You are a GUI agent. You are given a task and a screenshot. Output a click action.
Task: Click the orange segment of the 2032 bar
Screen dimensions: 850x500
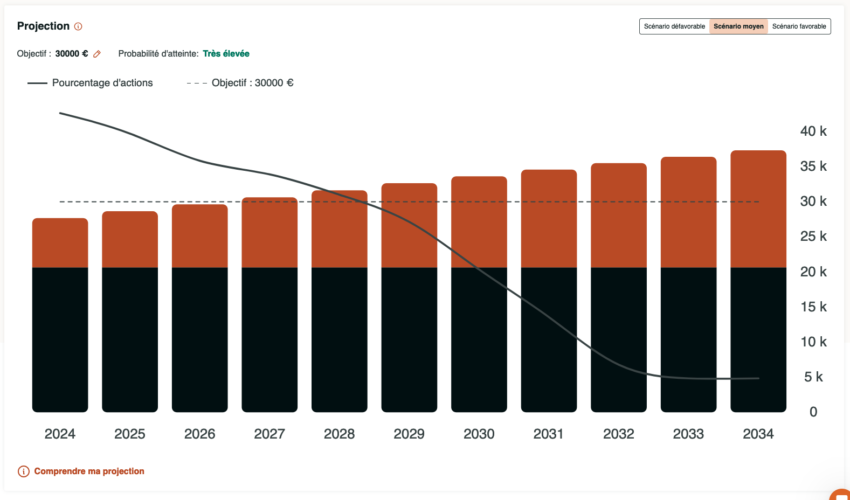point(618,215)
